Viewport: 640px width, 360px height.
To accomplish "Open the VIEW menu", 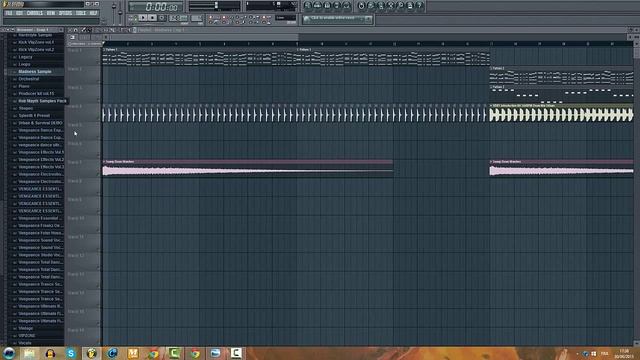I will click(x=51, y=13).
